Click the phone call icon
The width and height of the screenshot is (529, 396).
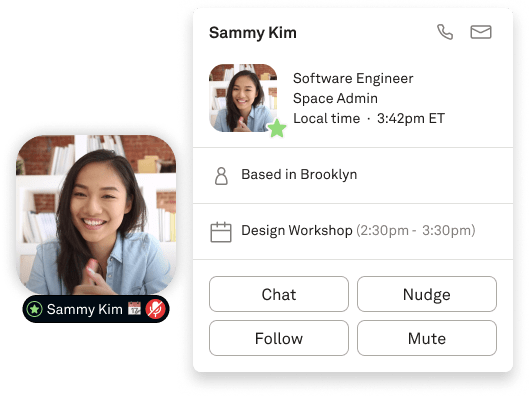pos(445,32)
